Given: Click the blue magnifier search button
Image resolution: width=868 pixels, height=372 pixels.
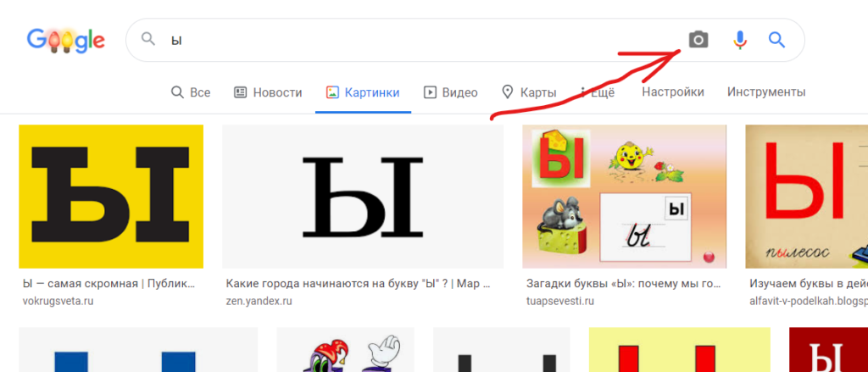Looking at the screenshot, I should [776, 40].
